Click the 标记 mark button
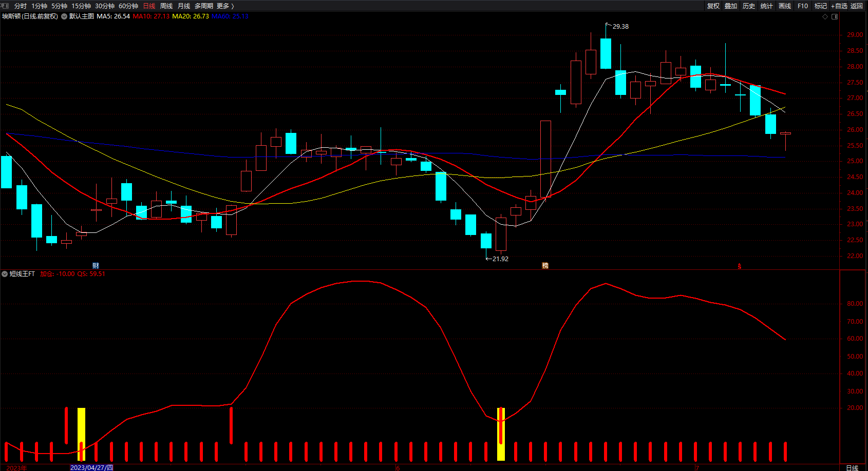Image resolution: width=868 pixels, height=471 pixels. [821, 6]
